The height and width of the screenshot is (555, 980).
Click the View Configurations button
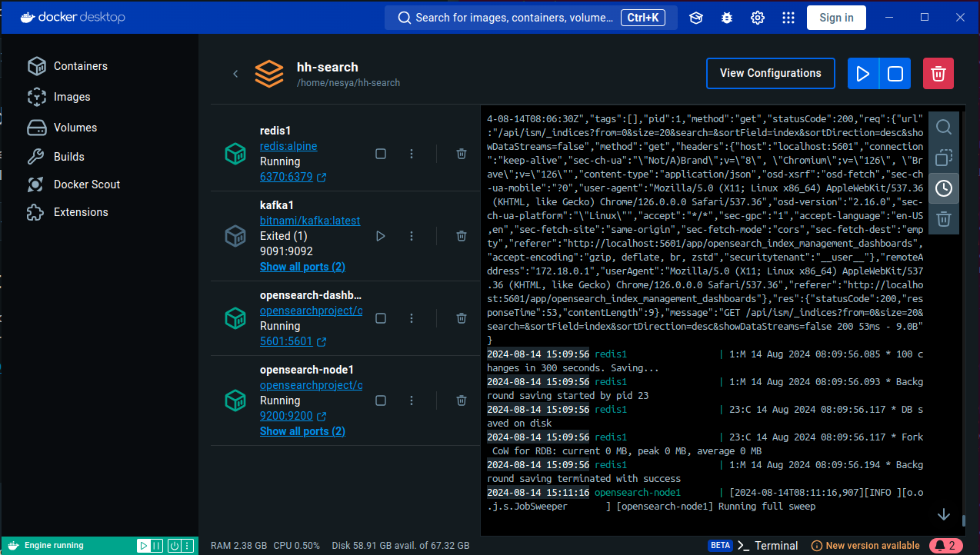(x=770, y=73)
